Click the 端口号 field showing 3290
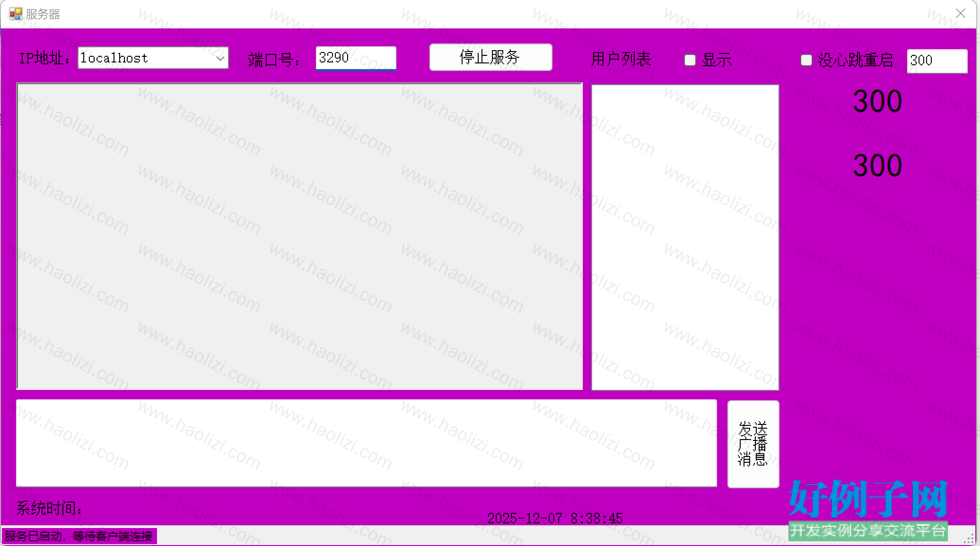The image size is (980, 546). click(x=356, y=58)
